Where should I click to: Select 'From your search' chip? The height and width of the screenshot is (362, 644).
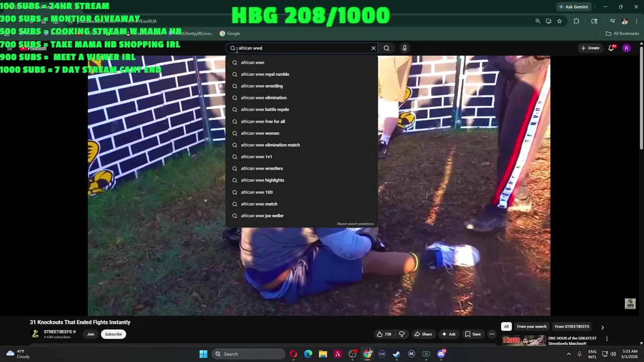(531, 327)
